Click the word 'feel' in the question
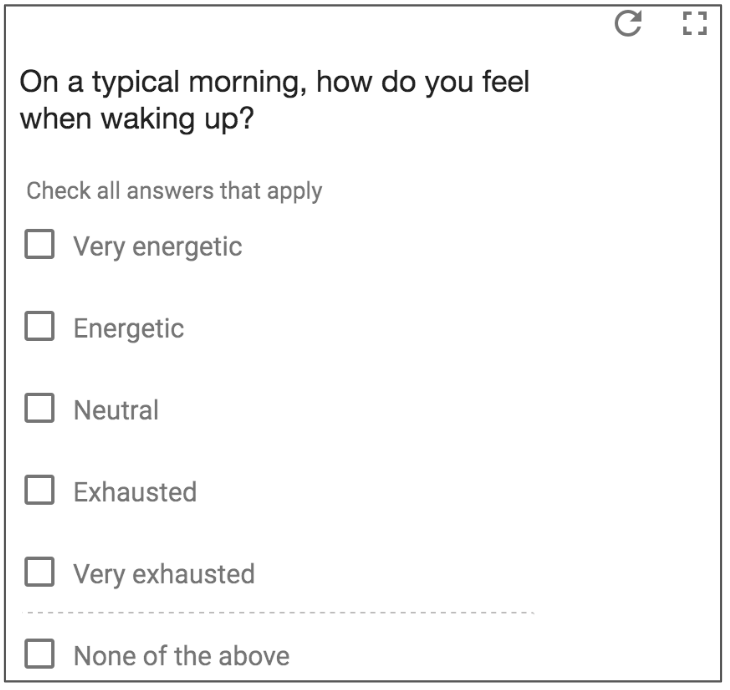The image size is (730, 690). 504,83
